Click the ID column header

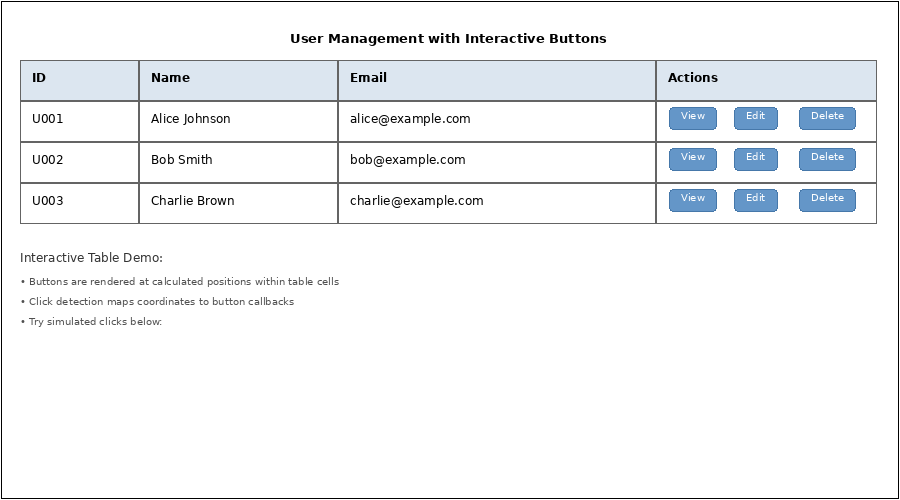point(79,79)
